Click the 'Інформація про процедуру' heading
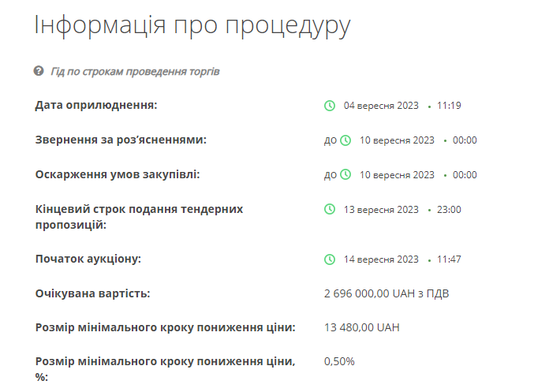Viewport: 549px width, 392px height. pos(192,24)
